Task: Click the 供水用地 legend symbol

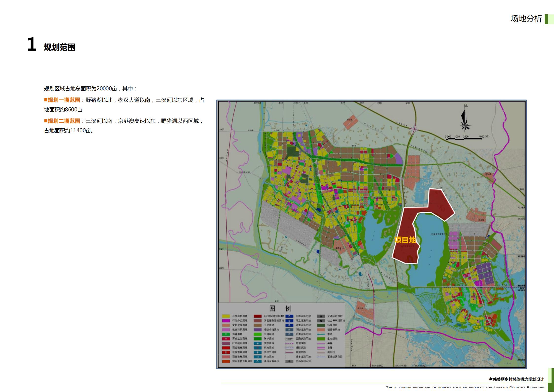Action: [x=258, y=343]
